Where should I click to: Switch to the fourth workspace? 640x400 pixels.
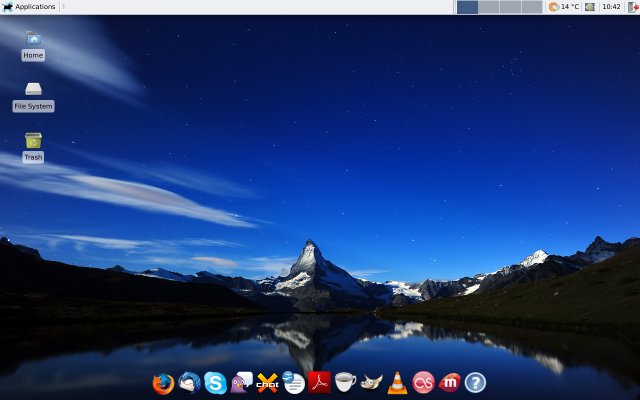(532, 7)
